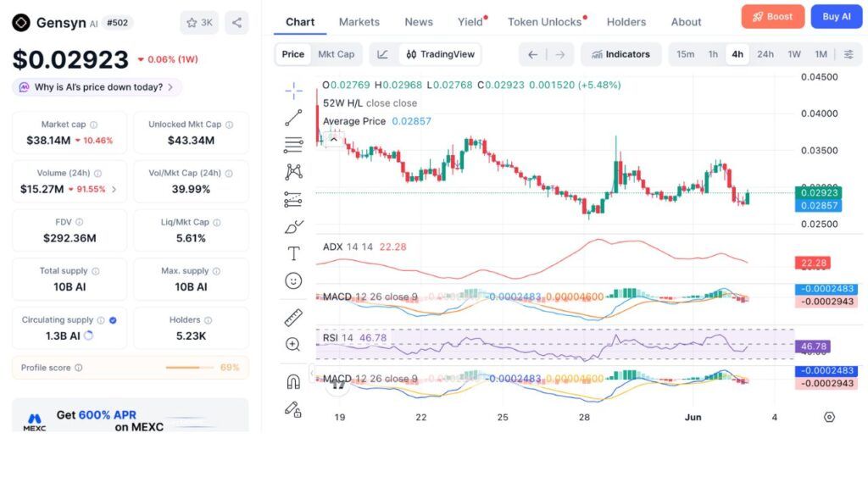Select the brush drawing tool
Image resolution: width=868 pixels, height=488 pixels.
click(293, 226)
